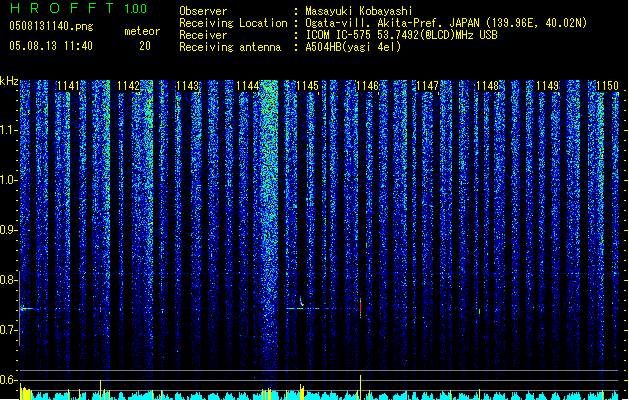Click the word meteor above the count
629x400 pixels.
(x=142, y=31)
